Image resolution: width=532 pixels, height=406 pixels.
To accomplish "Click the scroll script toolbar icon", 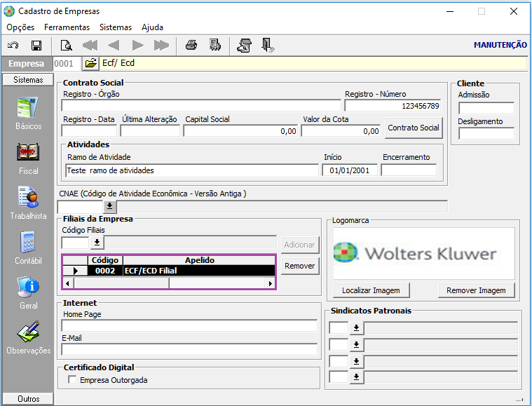I will pos(245,45).
